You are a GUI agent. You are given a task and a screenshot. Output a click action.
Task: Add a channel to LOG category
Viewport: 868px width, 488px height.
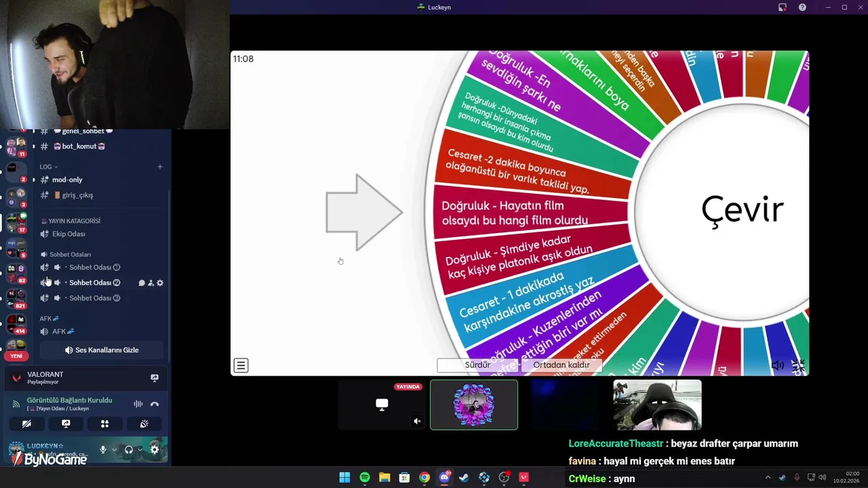click(x=160, y=167)
